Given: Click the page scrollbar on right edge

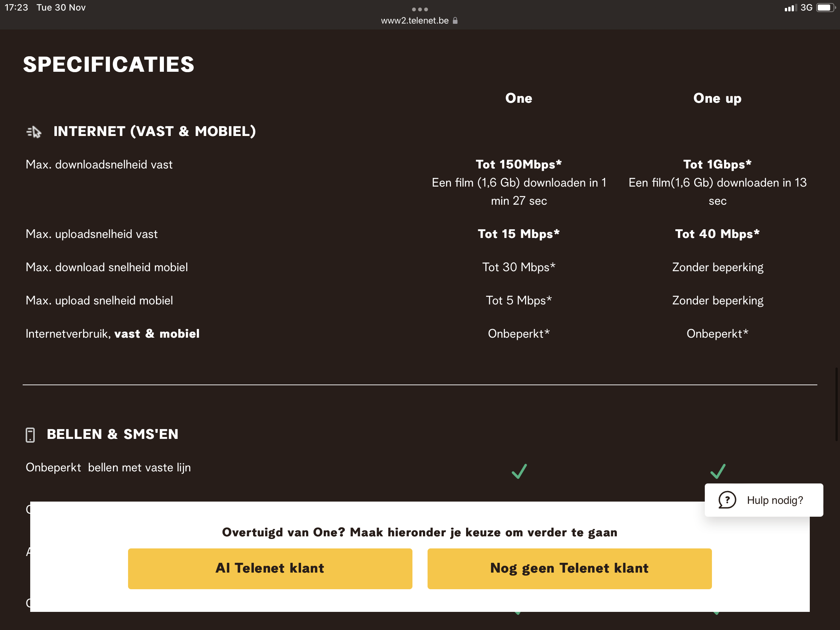Looking at the screenshot, I should click(x=836, y=404).
